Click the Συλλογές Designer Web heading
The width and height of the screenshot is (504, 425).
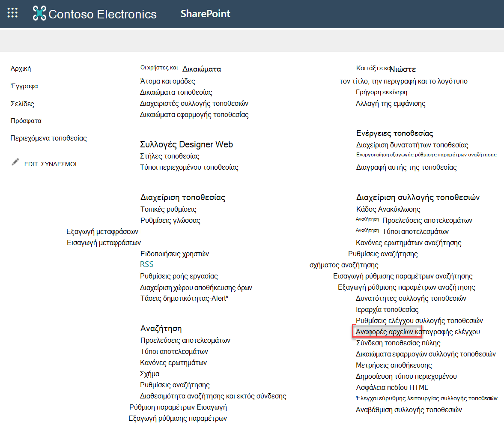click(186, 145)
